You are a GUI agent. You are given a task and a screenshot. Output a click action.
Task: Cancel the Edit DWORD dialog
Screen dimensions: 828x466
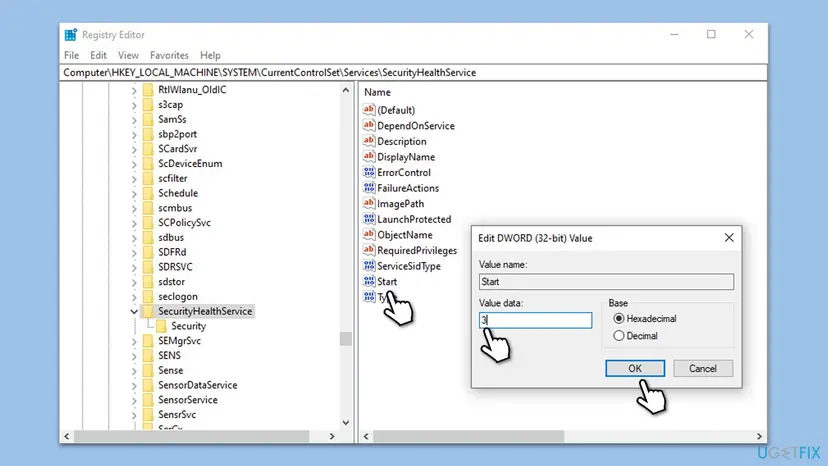(x=703, y=368)
